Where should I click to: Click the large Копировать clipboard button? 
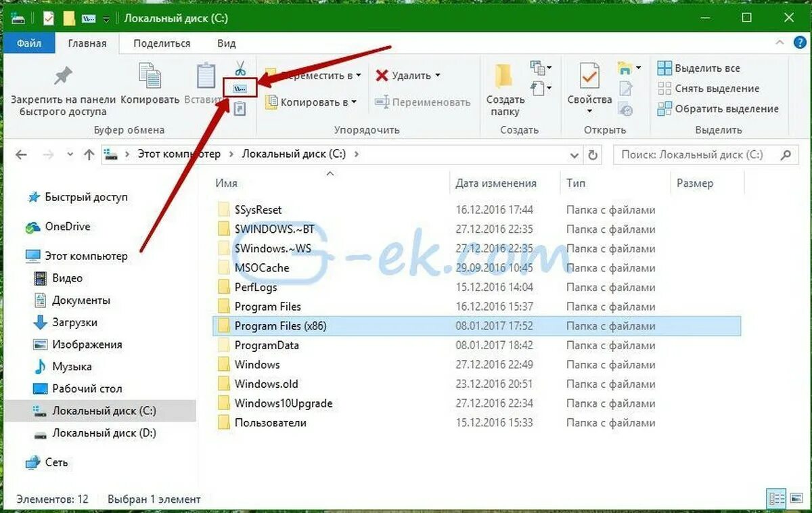(x=150, y=85)
